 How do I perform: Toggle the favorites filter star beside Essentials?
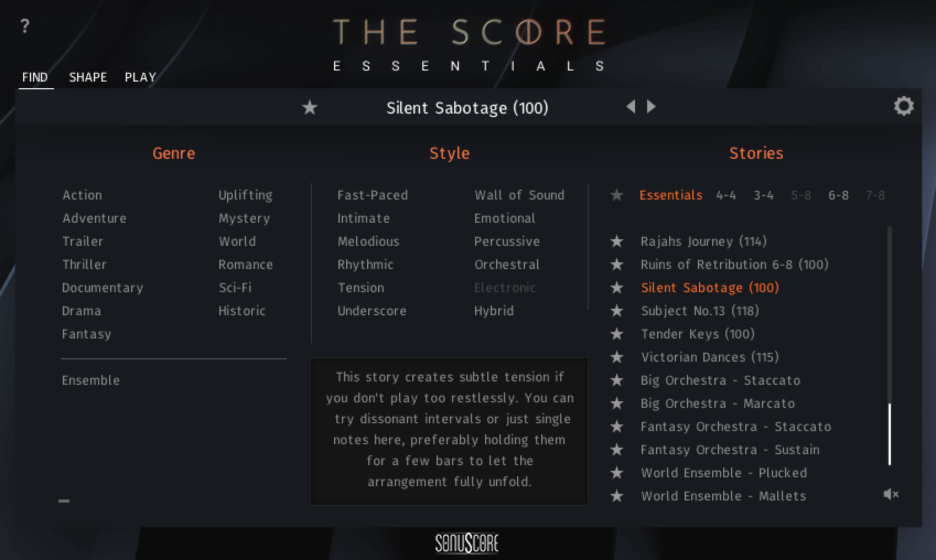tap(617, 195)
